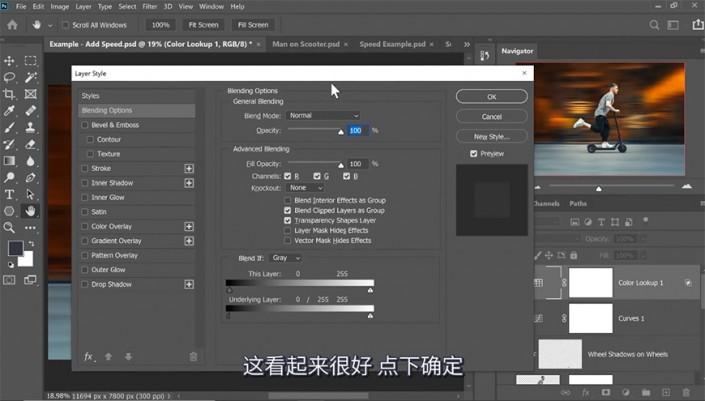Open the Filter menu
Screen dimensions: 705x401
point(150,7)
